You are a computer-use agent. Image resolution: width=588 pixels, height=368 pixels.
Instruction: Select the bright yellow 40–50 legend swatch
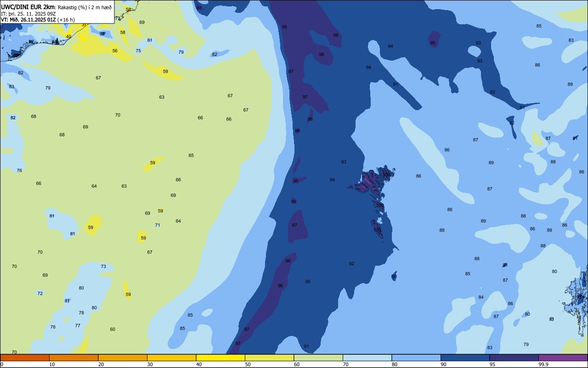(220, 357)
